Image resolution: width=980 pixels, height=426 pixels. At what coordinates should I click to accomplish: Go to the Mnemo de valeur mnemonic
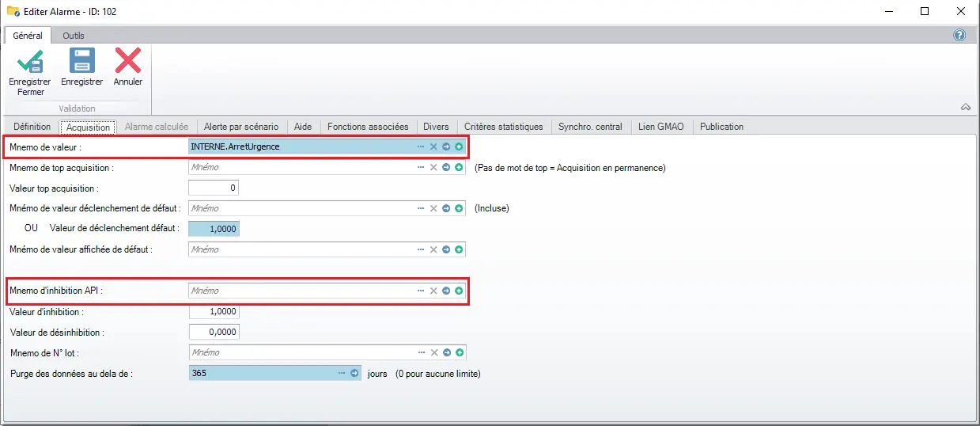tap(446, 146)
